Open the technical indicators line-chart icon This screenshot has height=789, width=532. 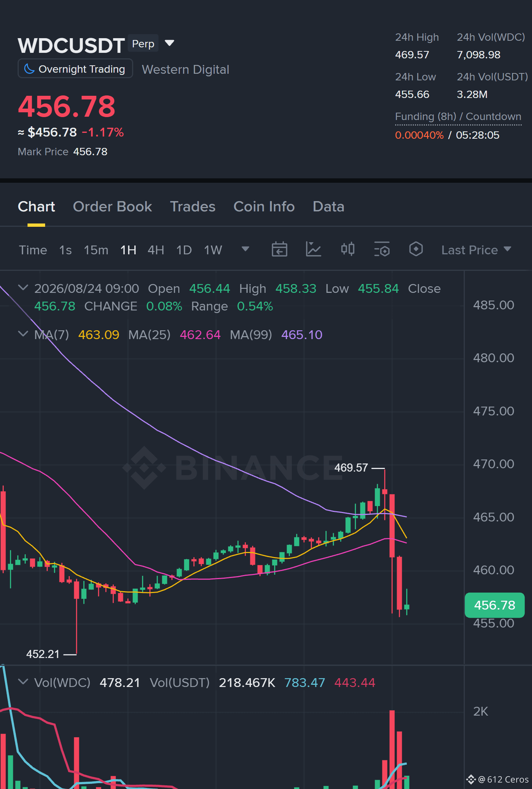(x=313, y=249)
